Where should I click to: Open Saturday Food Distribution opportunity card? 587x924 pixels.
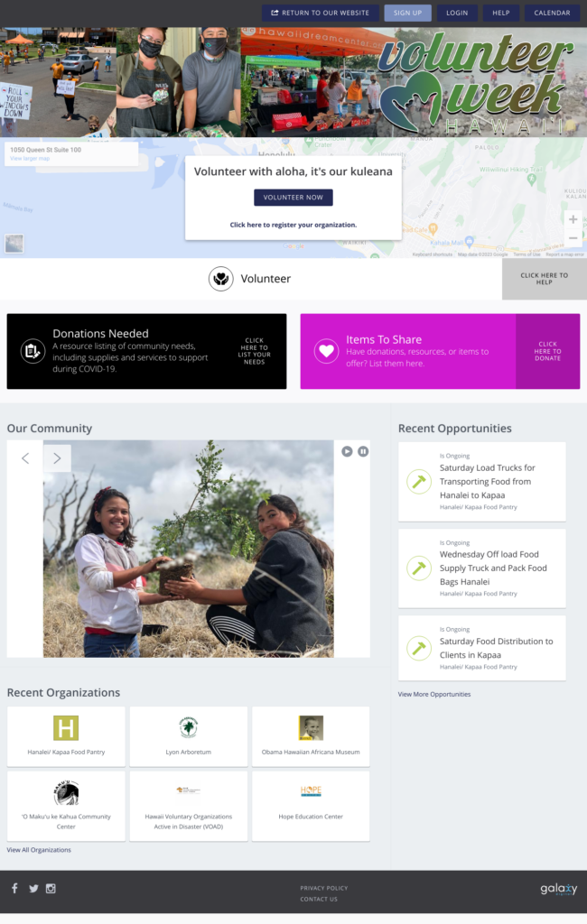click(482, 648)
